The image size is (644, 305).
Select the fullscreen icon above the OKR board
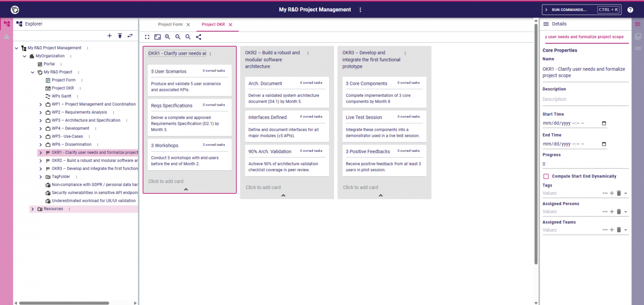(x=147, y=36)
